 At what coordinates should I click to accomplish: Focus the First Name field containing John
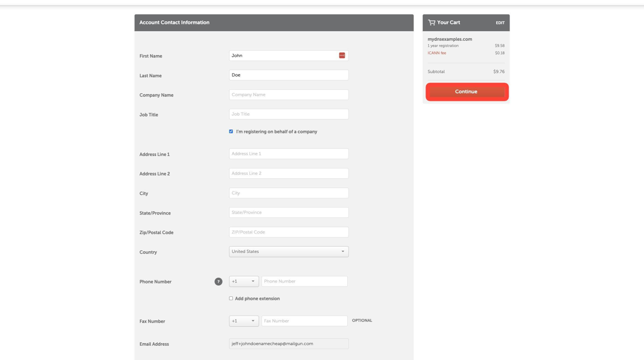289,55
